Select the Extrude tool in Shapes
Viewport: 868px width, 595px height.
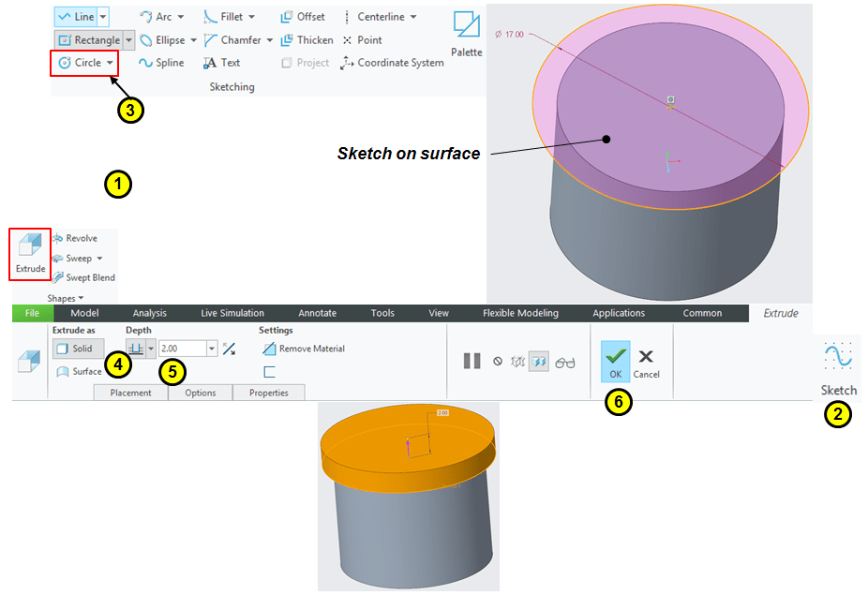click(30, 252)
